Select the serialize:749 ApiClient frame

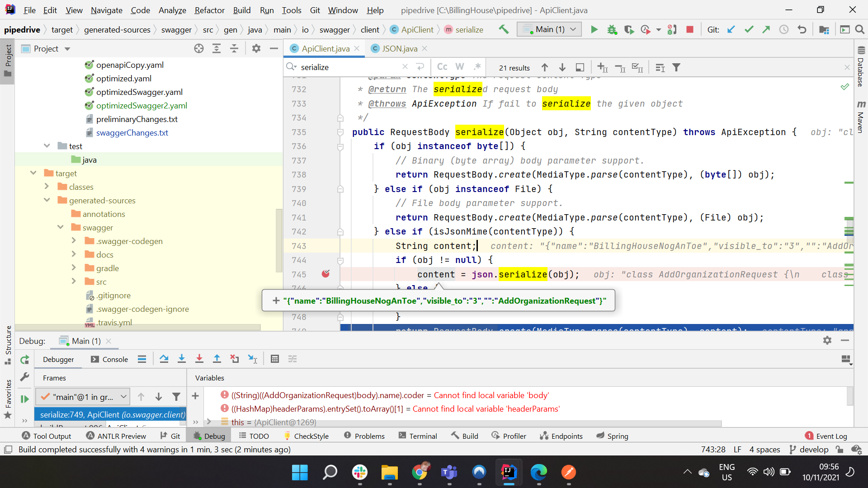click(111, 415)
